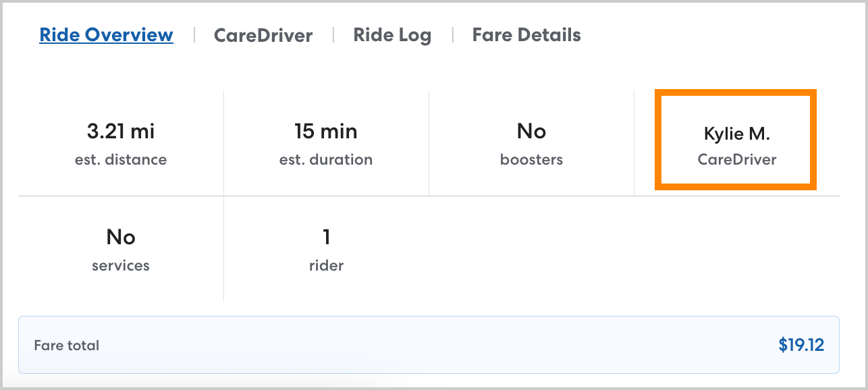The width and height of the screenshot is (868, 390).
Task: Go to the Fare Details tab
Action: (x=526, y=35)
